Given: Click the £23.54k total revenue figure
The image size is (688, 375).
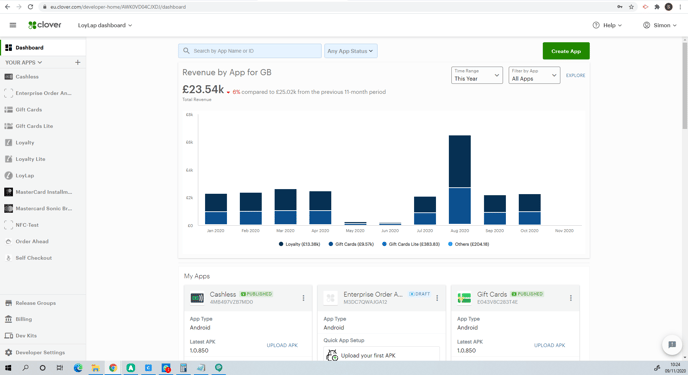Looking at the screenshot, I should pos(203,89).
